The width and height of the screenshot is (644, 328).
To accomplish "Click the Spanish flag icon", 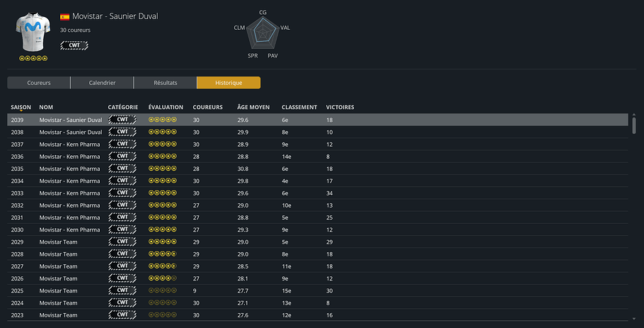I will click(x=64, y=17).
